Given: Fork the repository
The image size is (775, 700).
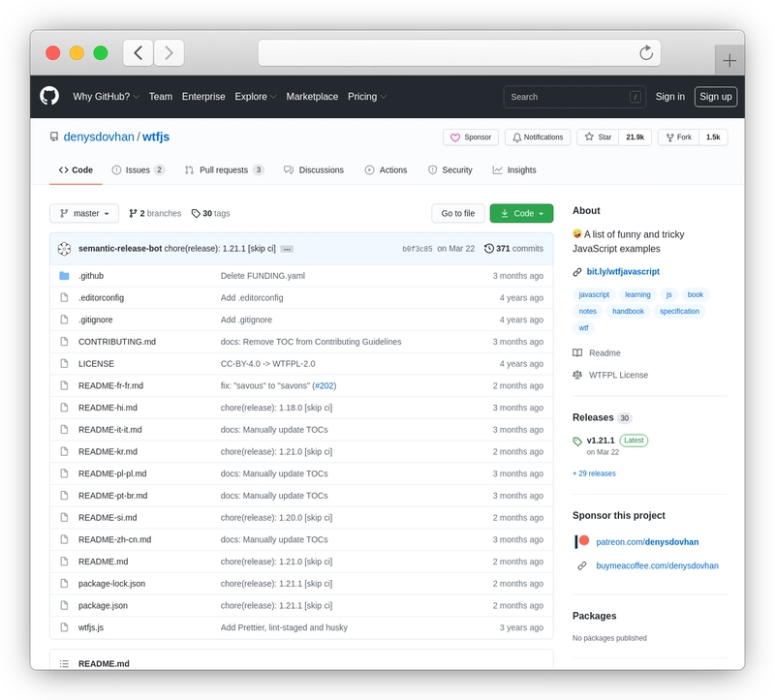Looking at the screenshot, I should 679,137.
